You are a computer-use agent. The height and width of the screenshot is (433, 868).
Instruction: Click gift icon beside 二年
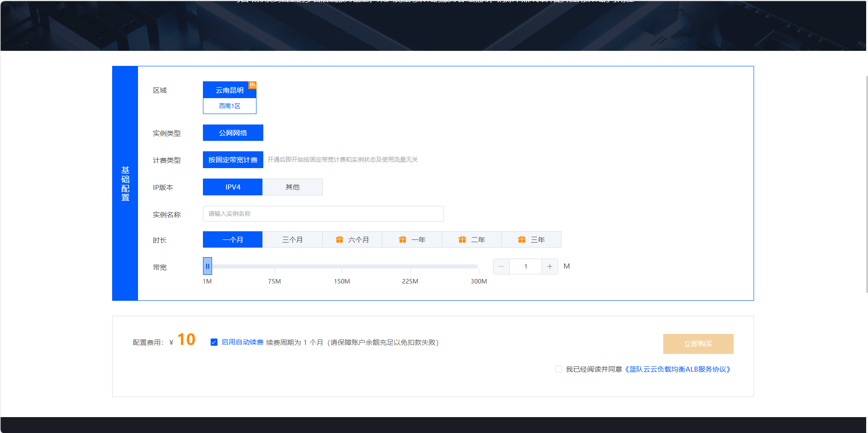[462, 239]
